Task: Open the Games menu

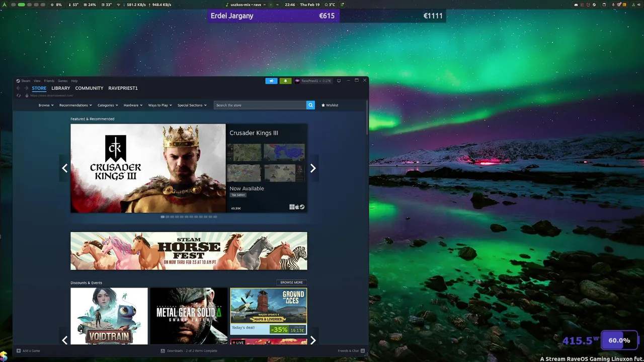Action: pos(62,80)
